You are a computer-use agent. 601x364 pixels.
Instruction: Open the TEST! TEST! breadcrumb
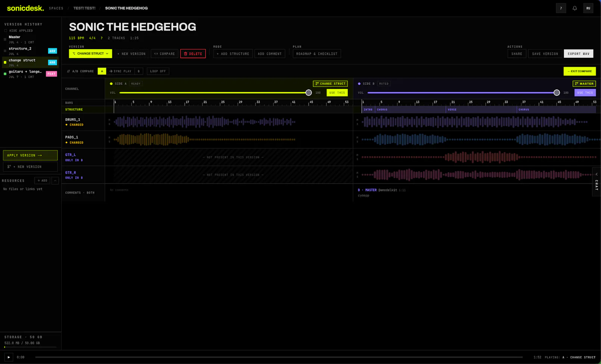[x=85, y=8]
